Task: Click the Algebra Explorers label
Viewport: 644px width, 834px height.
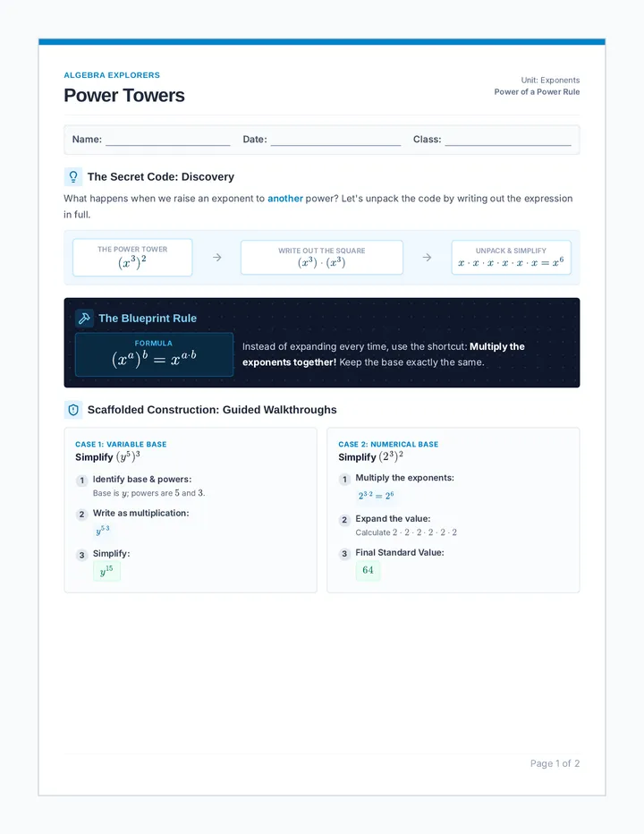Action: point(112,75)
